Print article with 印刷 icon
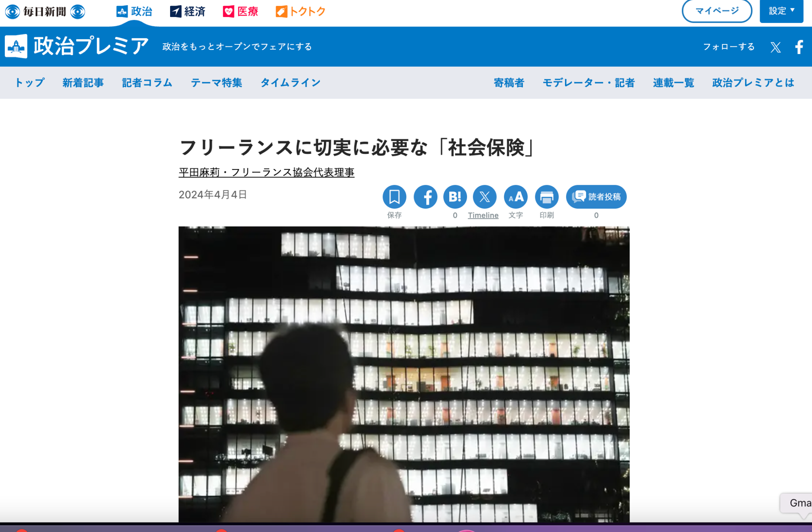Screen dimensions: 812x532 coord(547,197)
